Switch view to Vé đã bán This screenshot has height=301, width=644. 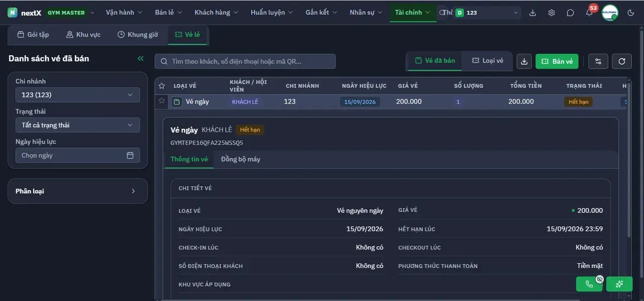click(x=435, y=60)
